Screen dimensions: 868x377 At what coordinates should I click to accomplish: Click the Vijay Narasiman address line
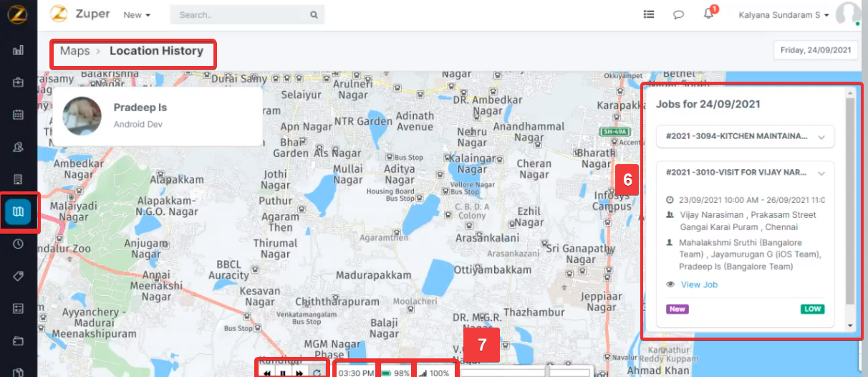747,221
